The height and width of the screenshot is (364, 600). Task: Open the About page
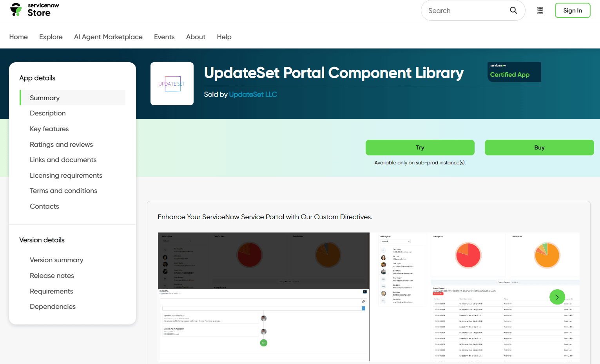pos(196,36)
